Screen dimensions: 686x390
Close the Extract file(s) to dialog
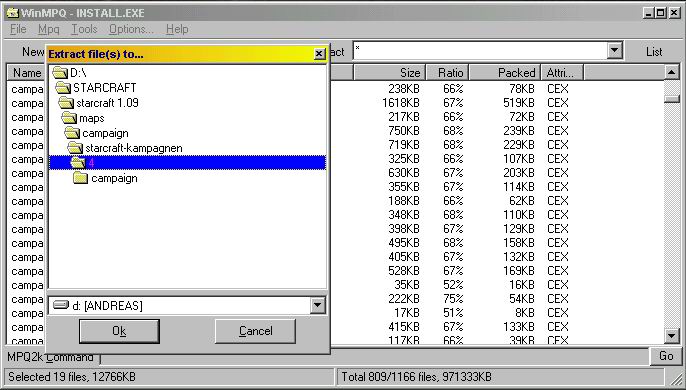click(x=319, y=54)
